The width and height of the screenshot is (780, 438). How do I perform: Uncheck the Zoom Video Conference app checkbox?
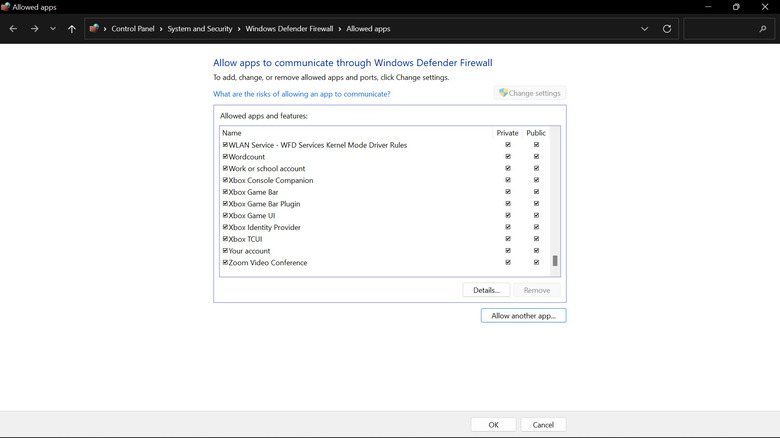point(225,263)
